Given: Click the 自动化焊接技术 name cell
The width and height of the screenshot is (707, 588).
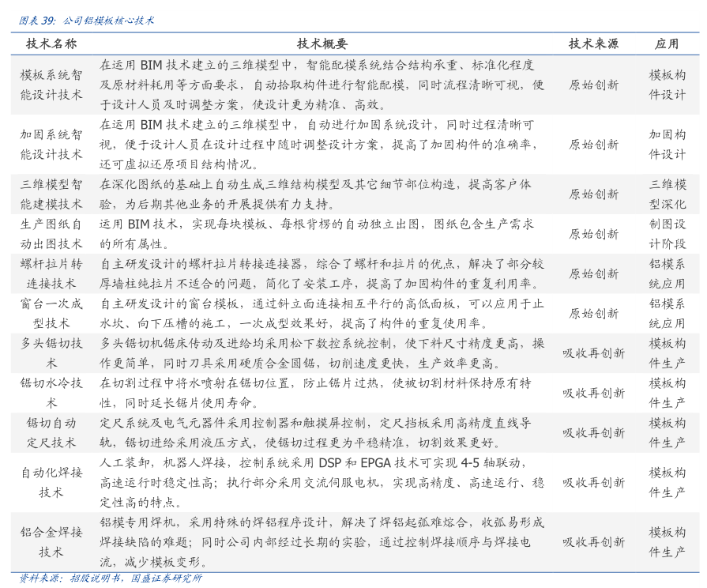Looking at the screenshot, I should [51, 482].
